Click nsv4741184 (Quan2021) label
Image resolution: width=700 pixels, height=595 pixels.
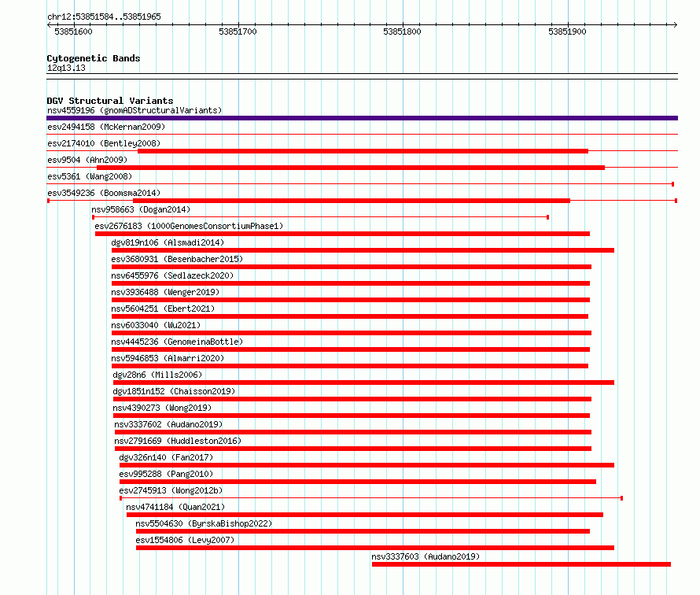pos(175,507)
